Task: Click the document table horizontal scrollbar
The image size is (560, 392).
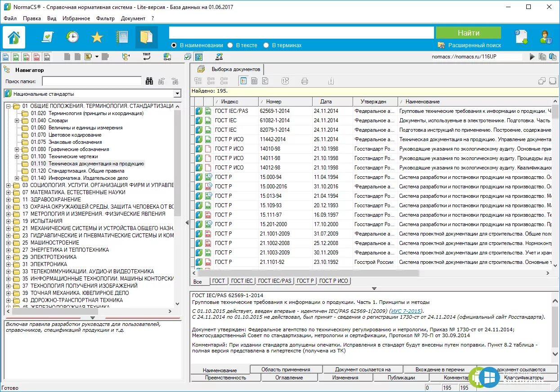Action: [x=308, y=273]
